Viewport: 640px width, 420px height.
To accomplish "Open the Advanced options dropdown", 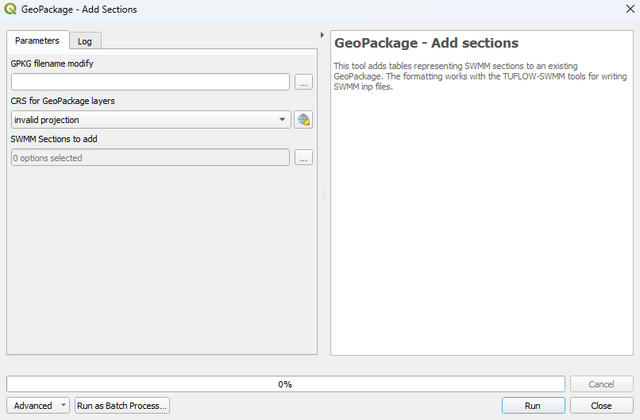I will tap(39, 406).
